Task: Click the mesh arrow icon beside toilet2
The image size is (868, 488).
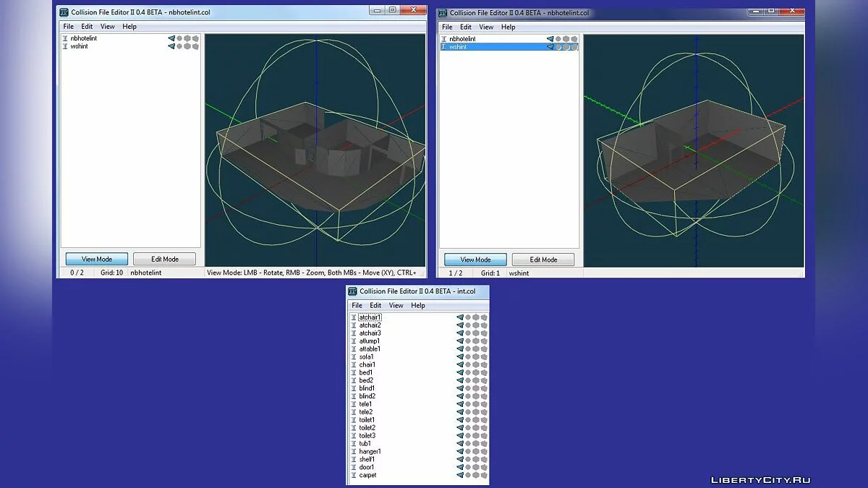Action: [x=460, y=428]
